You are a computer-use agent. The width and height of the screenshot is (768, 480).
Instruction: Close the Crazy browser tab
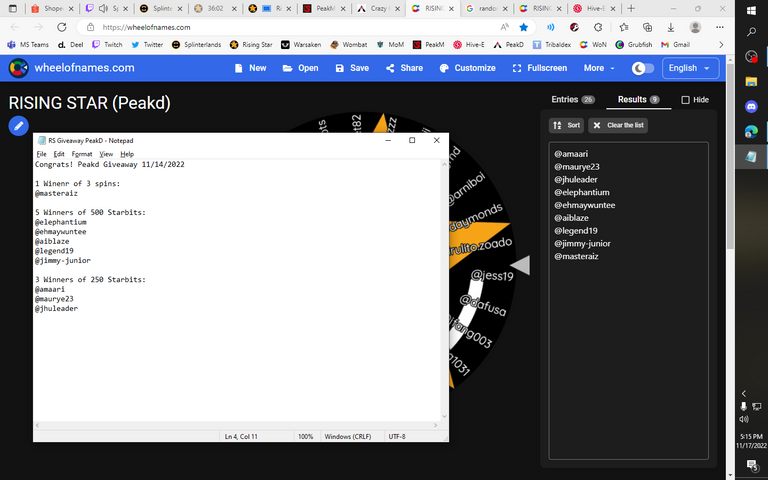click(397, 8)
